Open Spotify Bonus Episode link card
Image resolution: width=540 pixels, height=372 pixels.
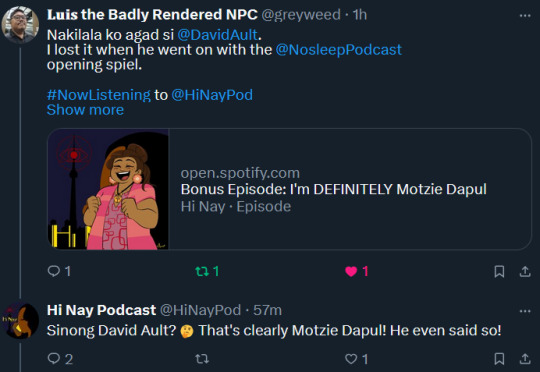click(x=289, y=189)
